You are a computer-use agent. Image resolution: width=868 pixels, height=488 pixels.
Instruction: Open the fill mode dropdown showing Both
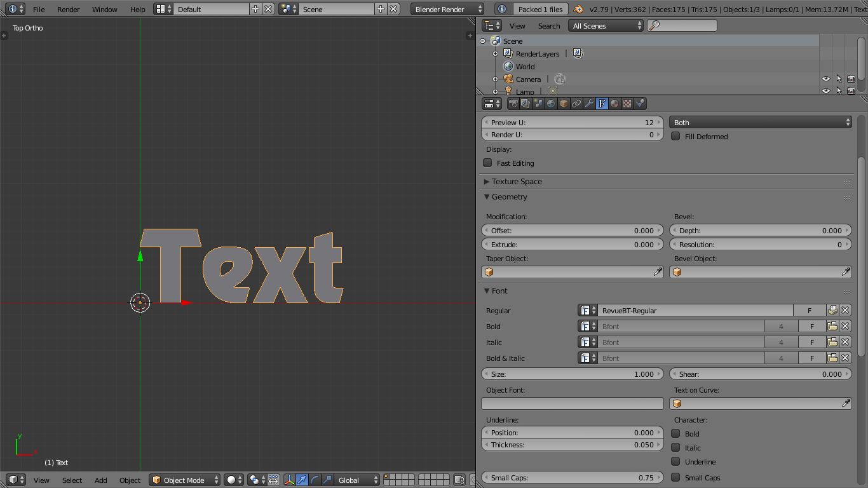coord(761,123)
